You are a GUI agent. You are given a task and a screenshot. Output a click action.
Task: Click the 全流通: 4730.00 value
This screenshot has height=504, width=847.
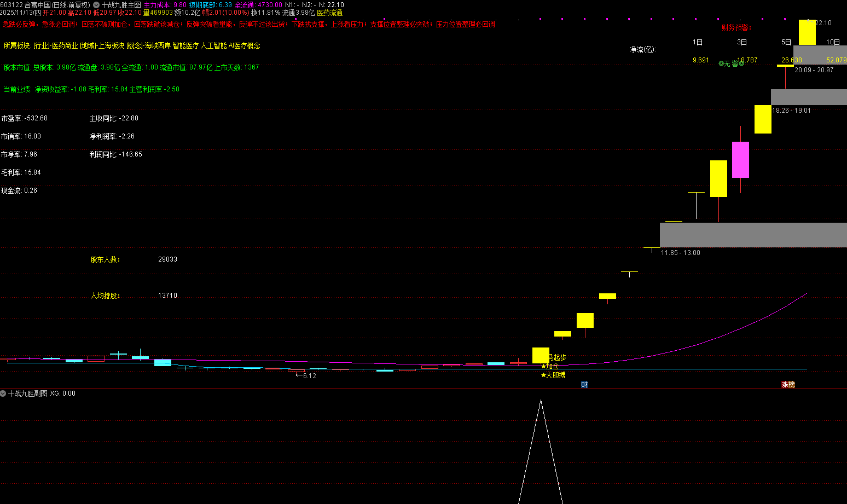pos(259,5)
